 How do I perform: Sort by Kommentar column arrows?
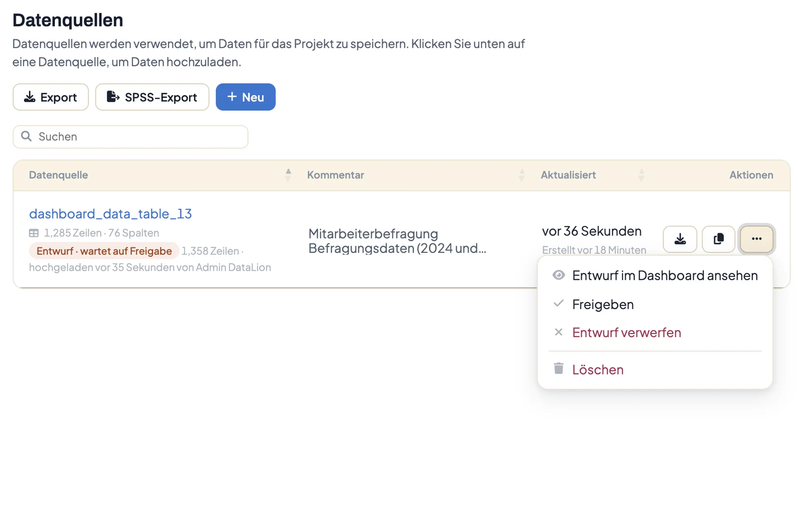click(522, 175)
